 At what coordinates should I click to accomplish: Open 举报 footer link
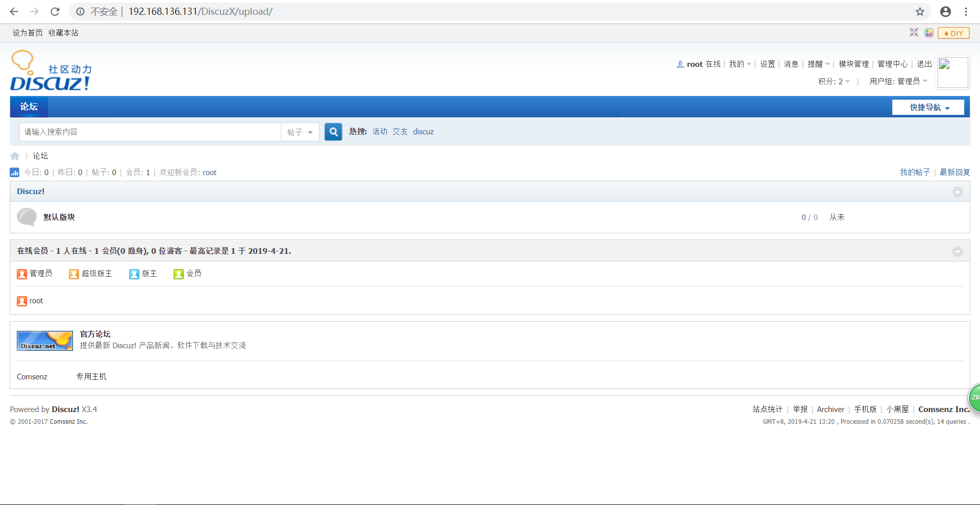click(x=800, y=409)
